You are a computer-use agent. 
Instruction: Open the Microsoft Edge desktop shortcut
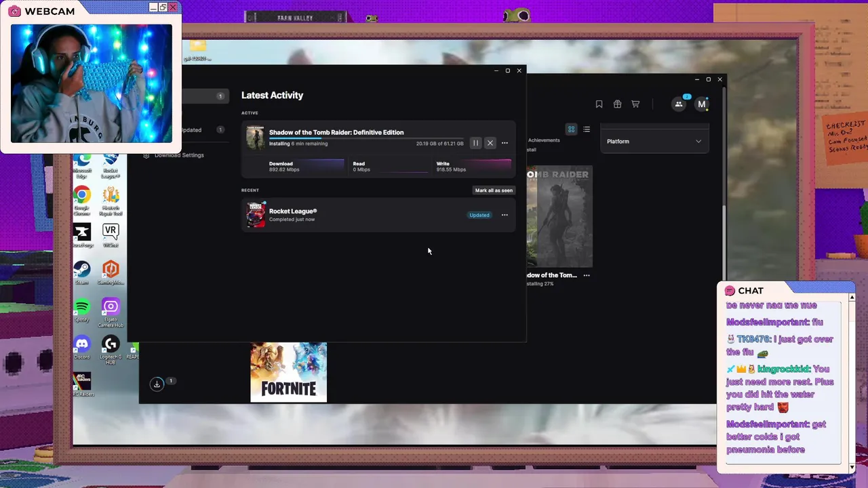[x=82, y=164]
